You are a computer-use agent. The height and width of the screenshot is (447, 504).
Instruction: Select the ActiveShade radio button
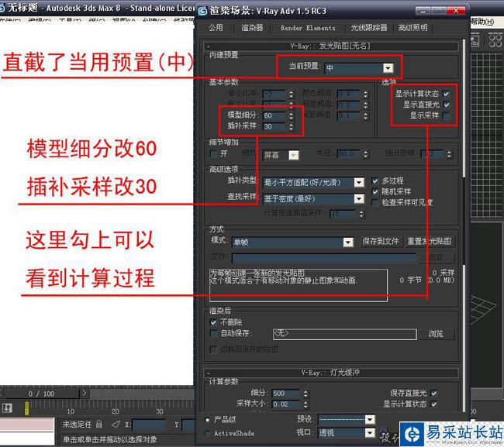[x=207, y=433]
